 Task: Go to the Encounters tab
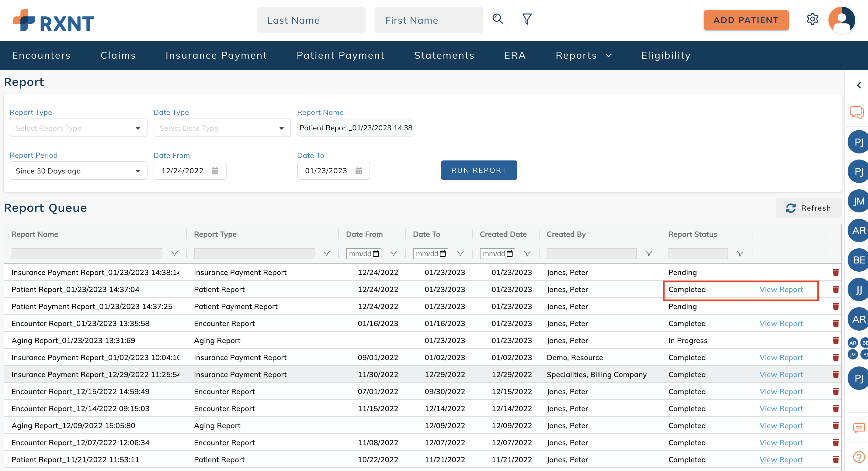pos(41,55)
